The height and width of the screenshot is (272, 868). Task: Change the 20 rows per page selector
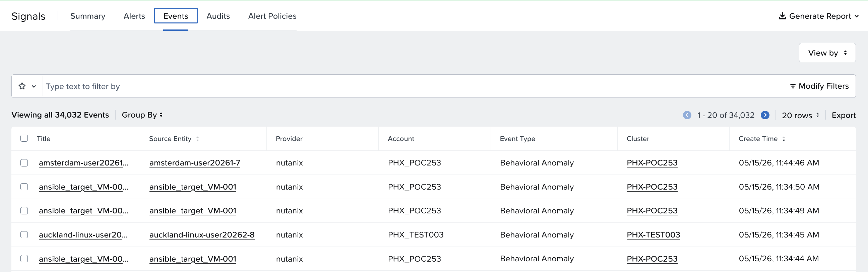click(x=800, y=115)
